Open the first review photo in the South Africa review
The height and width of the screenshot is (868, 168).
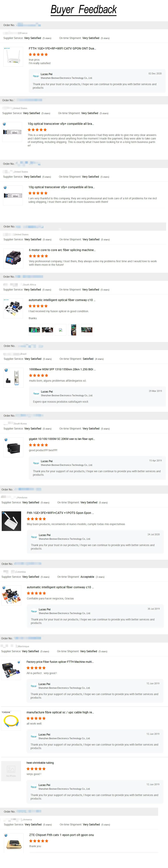[34, 330]
